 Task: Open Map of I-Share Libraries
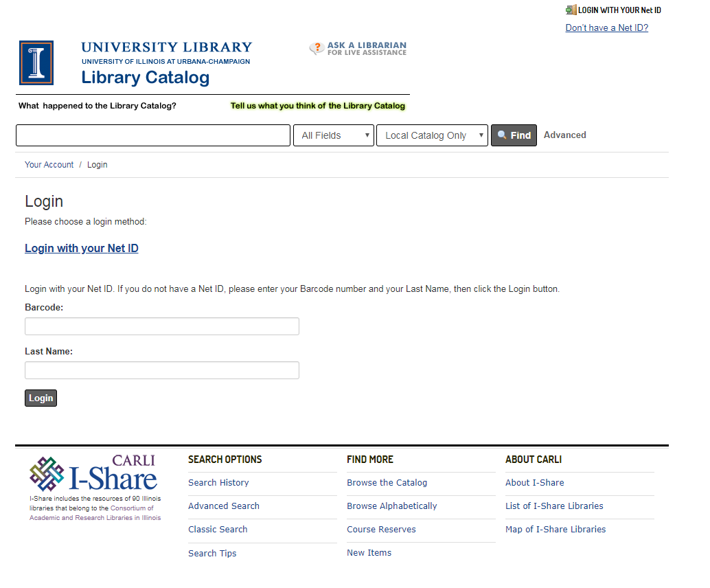tap(556, 529)
